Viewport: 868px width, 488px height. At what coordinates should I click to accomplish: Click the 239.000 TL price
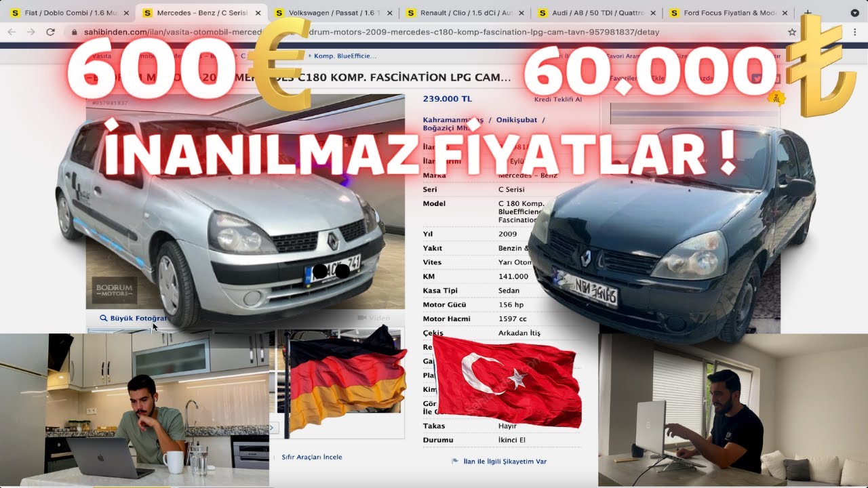tap(448, 99)
